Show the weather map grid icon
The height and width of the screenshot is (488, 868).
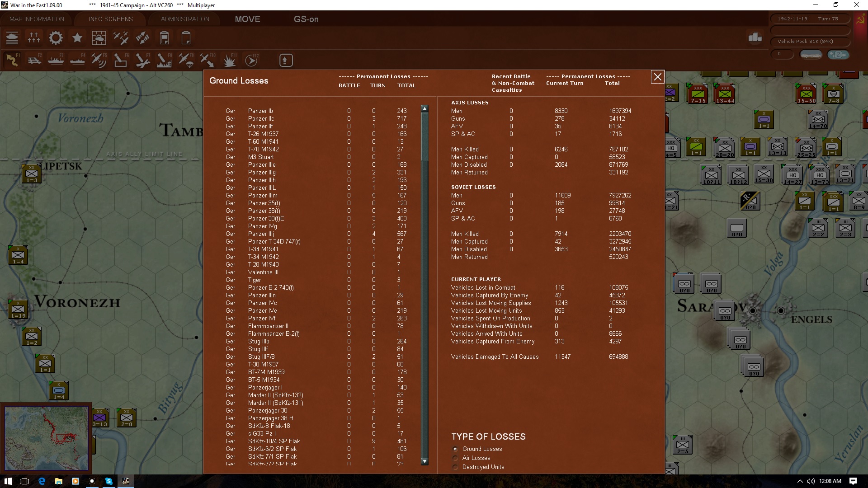pos(99,38)
